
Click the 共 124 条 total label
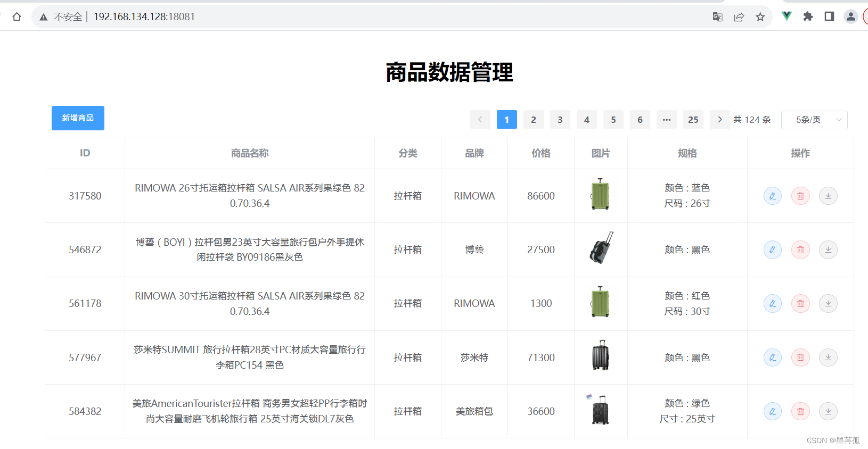pos(752,120)
